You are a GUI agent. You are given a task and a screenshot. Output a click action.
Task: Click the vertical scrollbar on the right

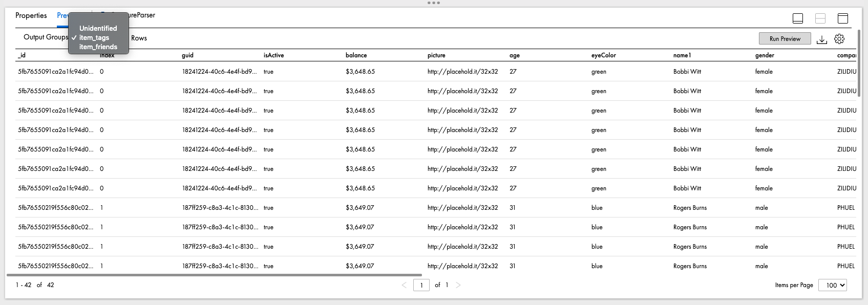point(859,61)
